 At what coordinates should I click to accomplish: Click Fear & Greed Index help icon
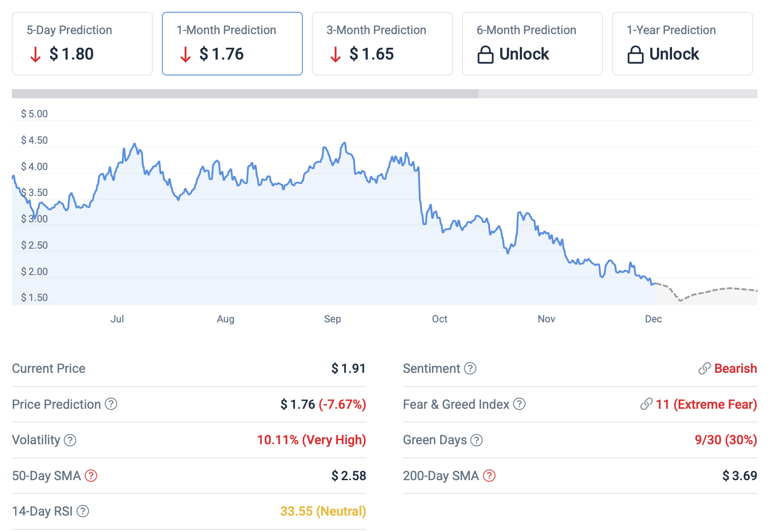[x=519, y=404]
